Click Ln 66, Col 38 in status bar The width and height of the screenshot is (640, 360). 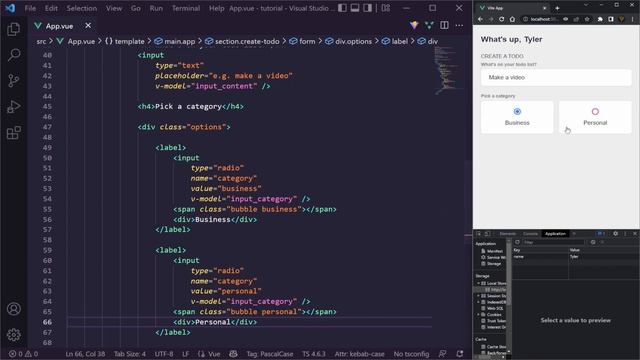click(85, 354)
